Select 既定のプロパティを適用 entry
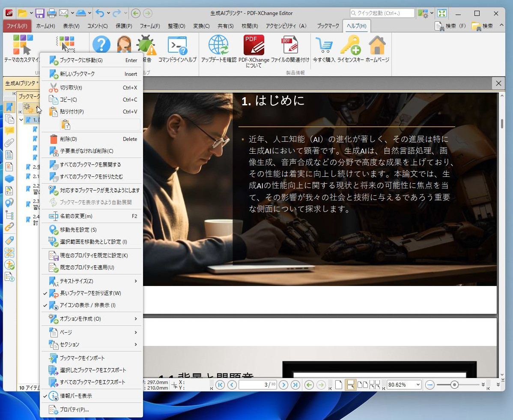The height and width of the screenshot is (420, 513). pos(92,268)
